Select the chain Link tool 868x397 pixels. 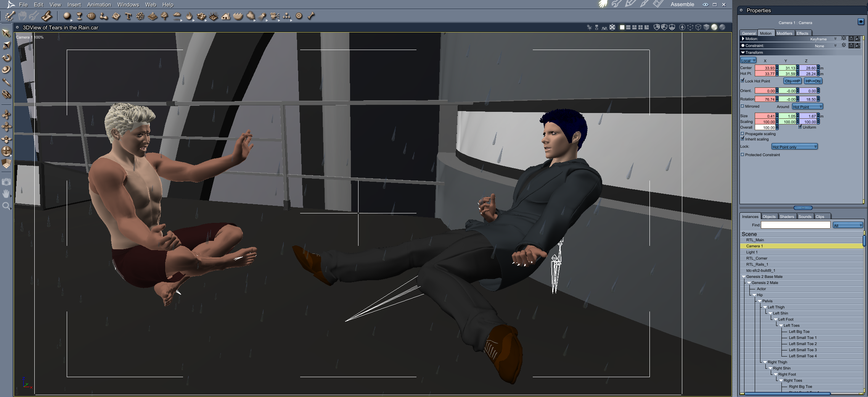[x=6, y=94]
